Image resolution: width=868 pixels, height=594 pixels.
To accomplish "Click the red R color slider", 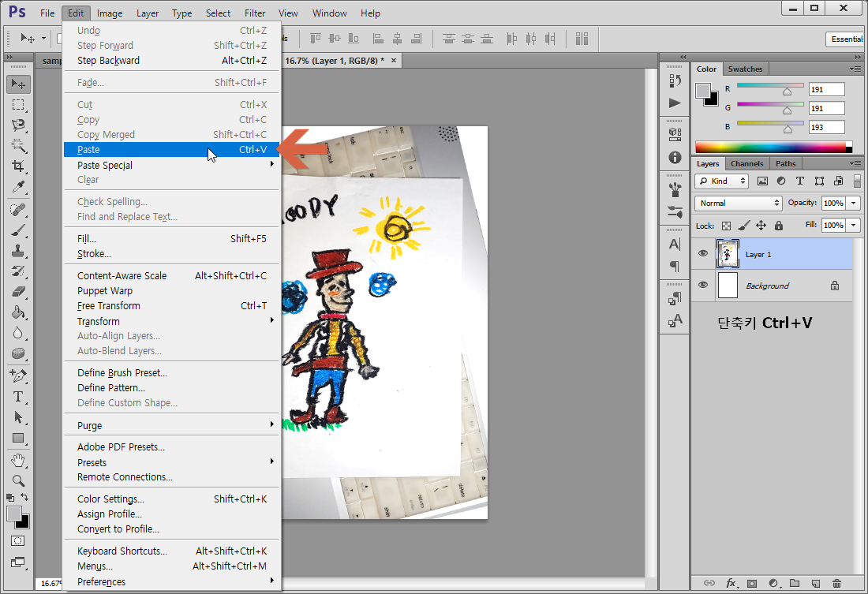I will pyautogui.click(x=770, y=87).
